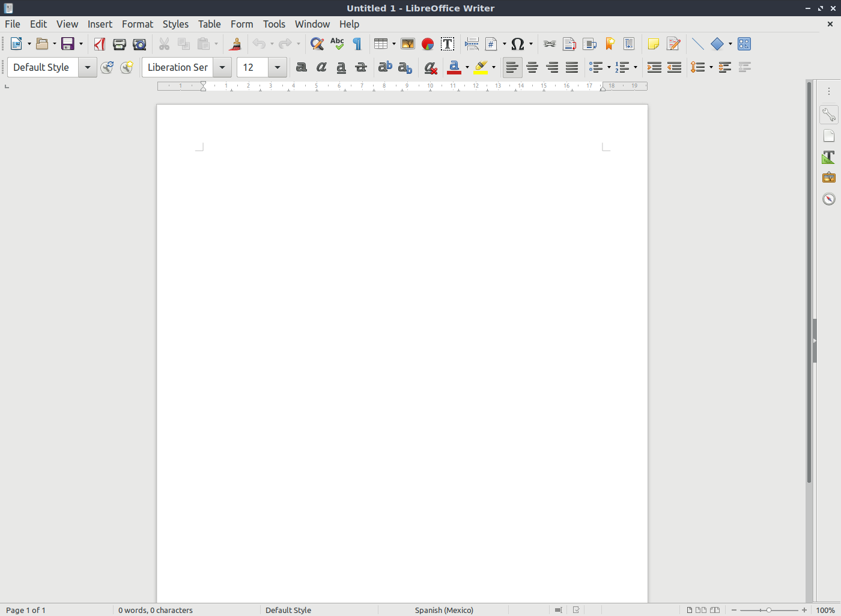Toggle strikethrough formatting

coord(361,67)
